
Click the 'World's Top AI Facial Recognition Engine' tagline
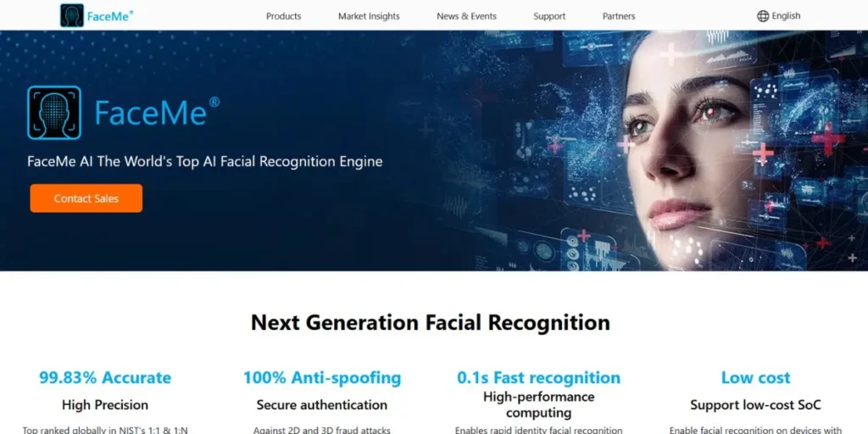205,162
